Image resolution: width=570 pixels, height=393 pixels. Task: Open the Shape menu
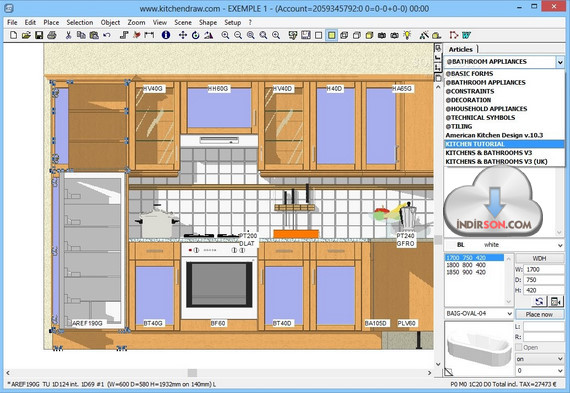[x=208, y=22]
